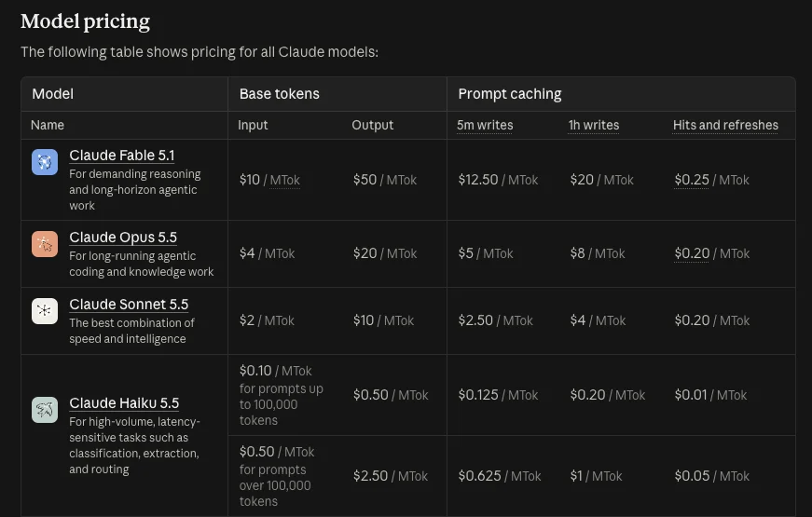Image resolution: width=812 pixels, height=517 pixels.
Task: Click the $4 / MTok 1h writes for Sonnet
Action: point(598,320)
